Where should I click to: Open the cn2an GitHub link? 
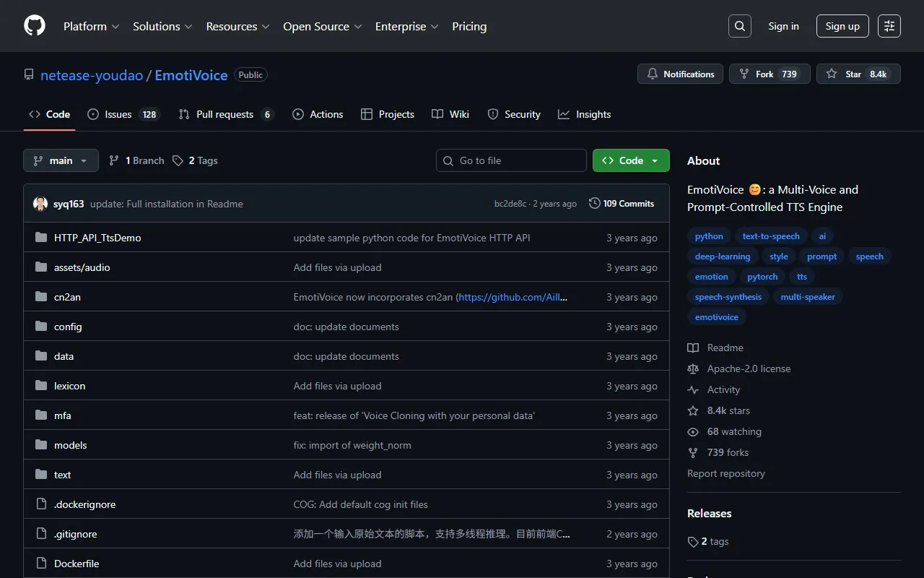(513, 297)
